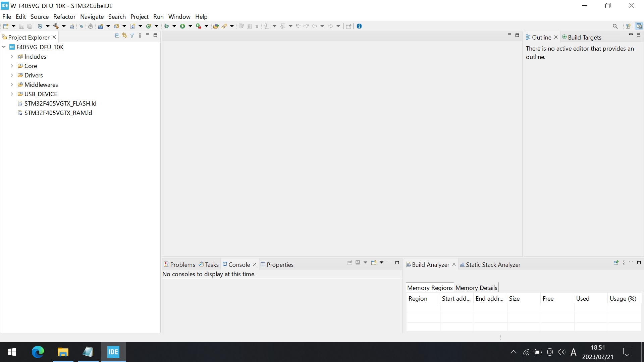Expand the Drivers folder

pos(12,75)
